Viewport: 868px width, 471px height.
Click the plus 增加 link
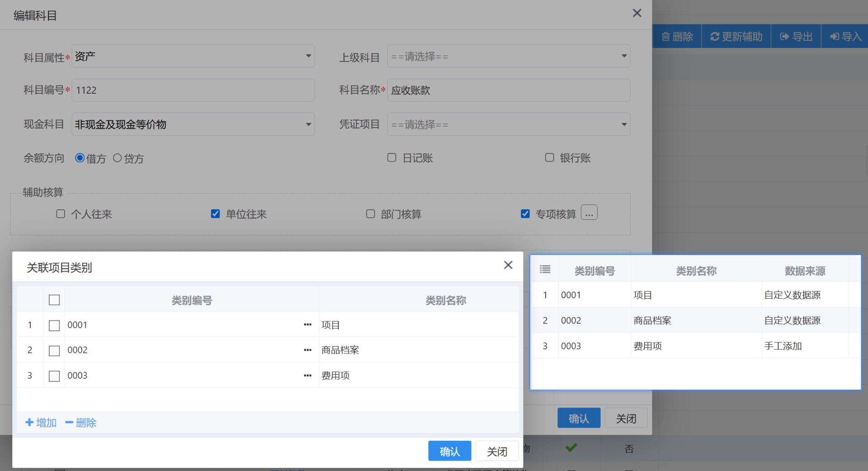[41, 423]
